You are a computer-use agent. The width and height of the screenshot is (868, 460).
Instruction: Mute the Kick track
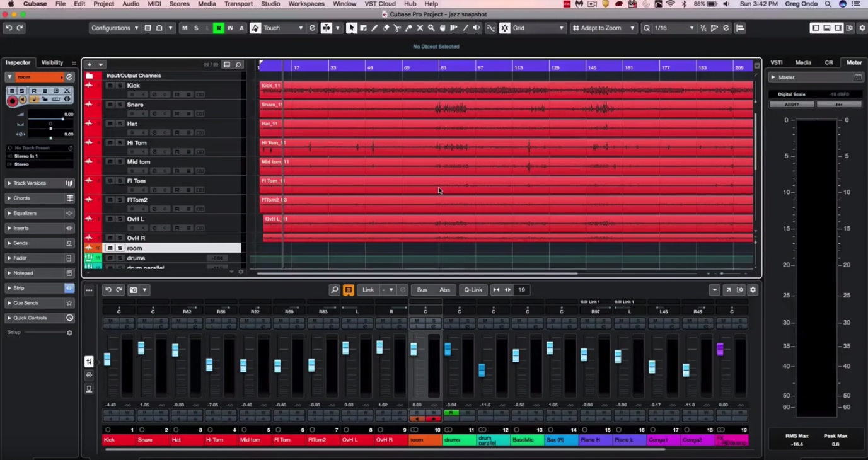110,86
